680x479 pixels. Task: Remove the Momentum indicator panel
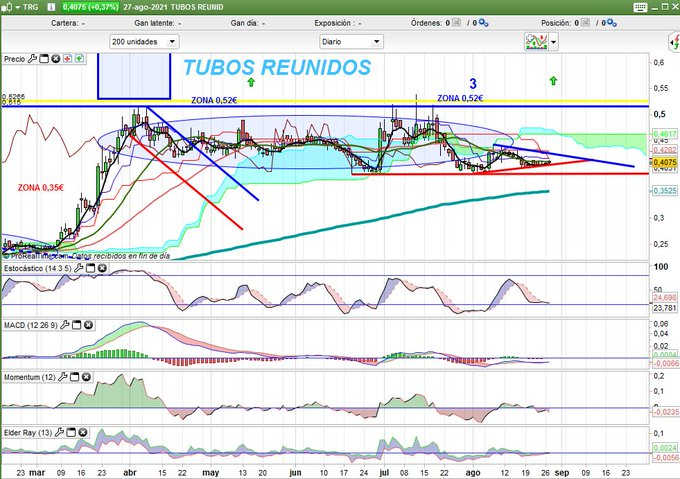(86, 377)
